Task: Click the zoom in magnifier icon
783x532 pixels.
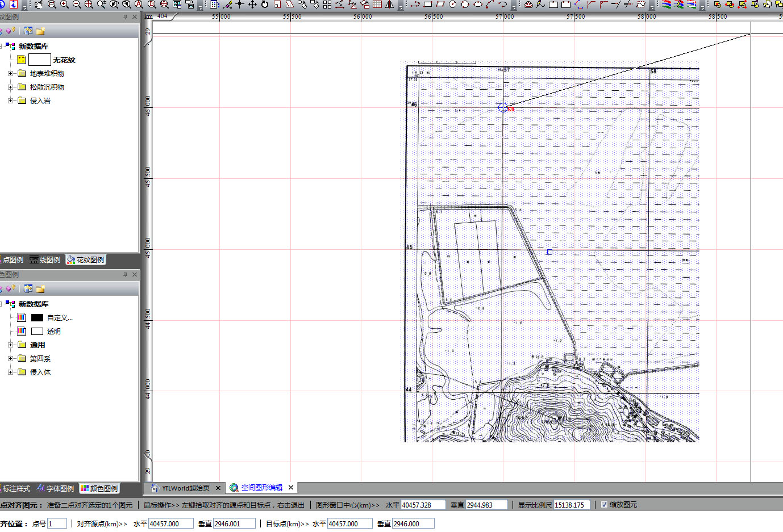Action: [64, 4]
